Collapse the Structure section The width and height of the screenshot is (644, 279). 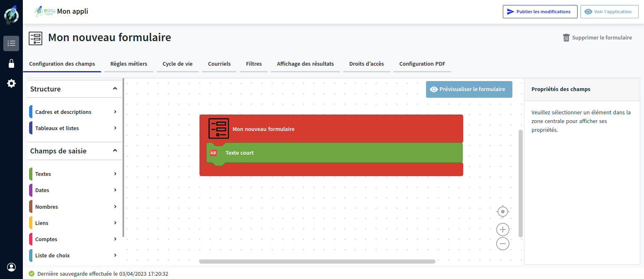115,89
